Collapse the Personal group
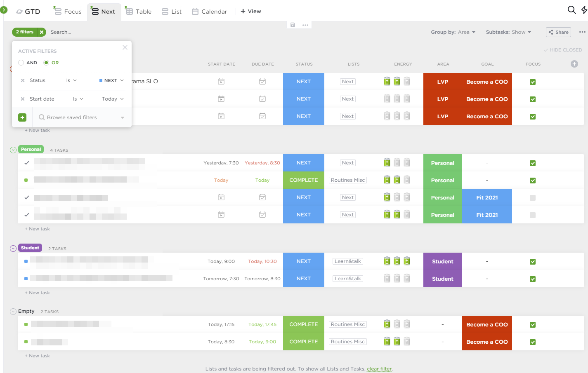Image resolution: width=588 pixels, height=373 pixels. (13, 150)
